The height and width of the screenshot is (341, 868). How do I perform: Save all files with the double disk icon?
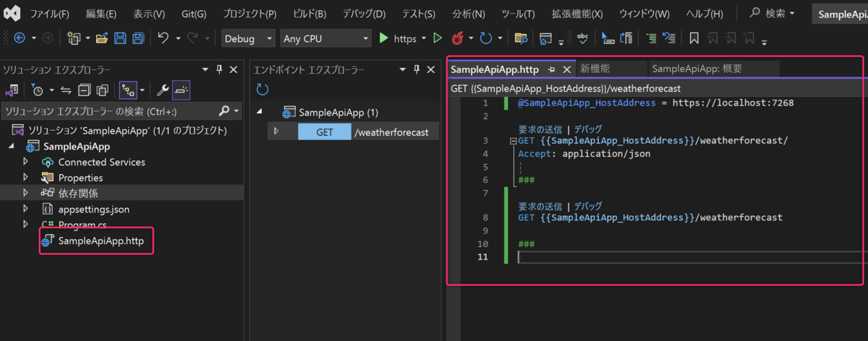tap(137, 38)
